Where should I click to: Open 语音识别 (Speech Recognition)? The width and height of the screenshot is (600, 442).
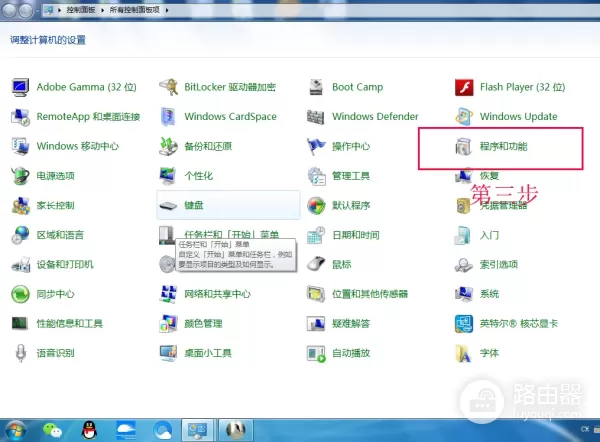point(55,353)
